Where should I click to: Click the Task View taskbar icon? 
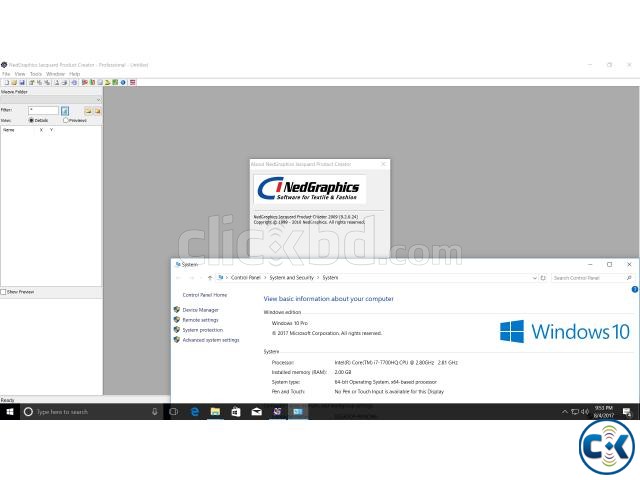point(173,412)
